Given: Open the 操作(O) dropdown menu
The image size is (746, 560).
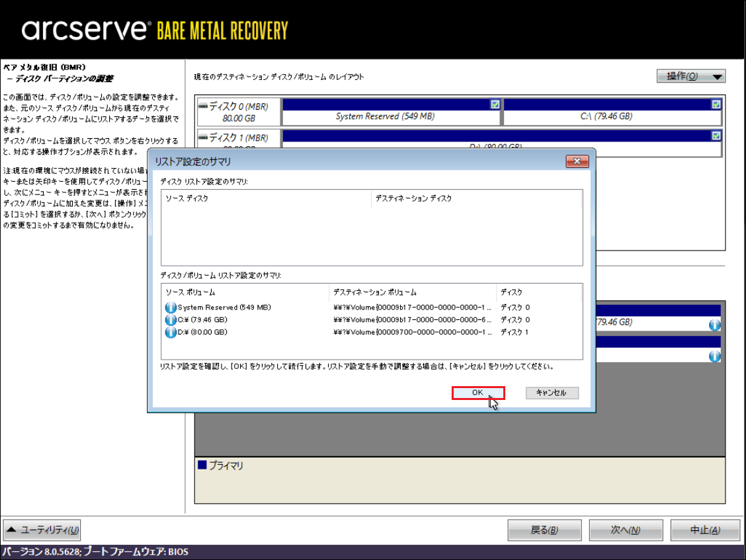Looking at the screenshot, I should pos(690,76).
